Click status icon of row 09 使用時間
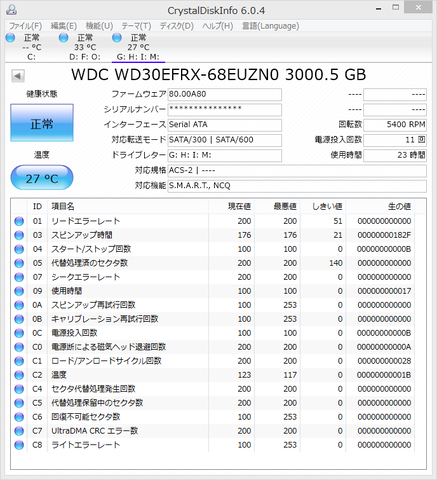 (19, 291)
